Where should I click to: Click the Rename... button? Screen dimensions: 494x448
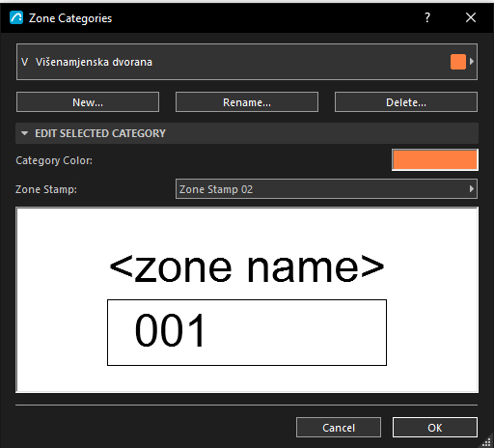pyautogui.click(x=247, y=102)
